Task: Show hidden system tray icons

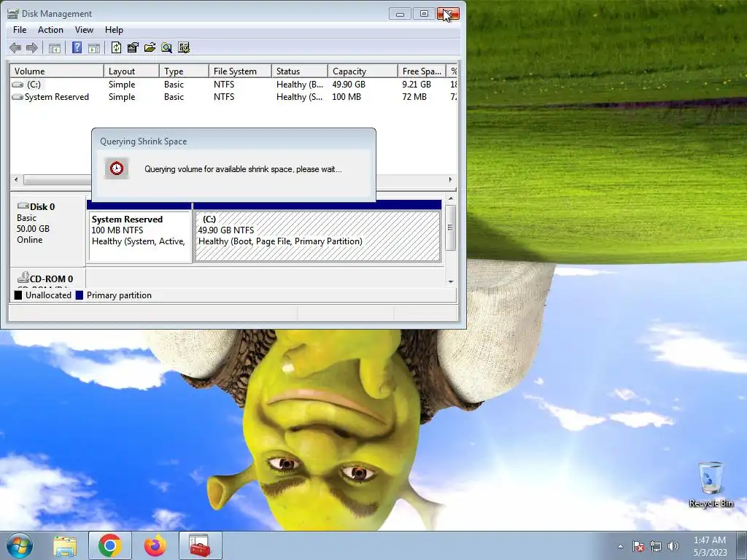Action: (620, 546)
